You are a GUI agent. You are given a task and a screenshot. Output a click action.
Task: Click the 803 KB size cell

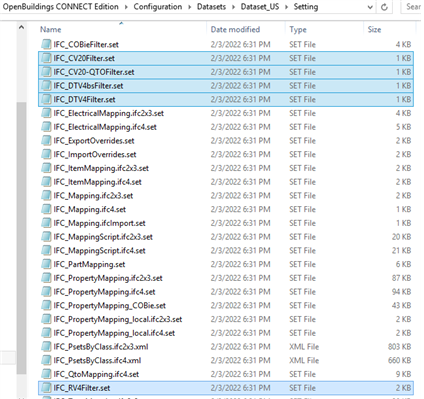[399, 347]
